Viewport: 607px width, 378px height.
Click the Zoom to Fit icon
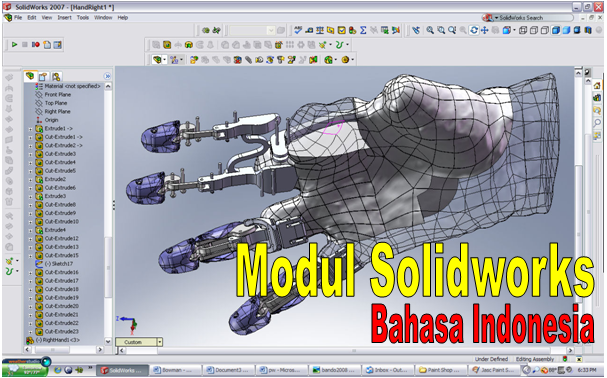coord(430,30)
